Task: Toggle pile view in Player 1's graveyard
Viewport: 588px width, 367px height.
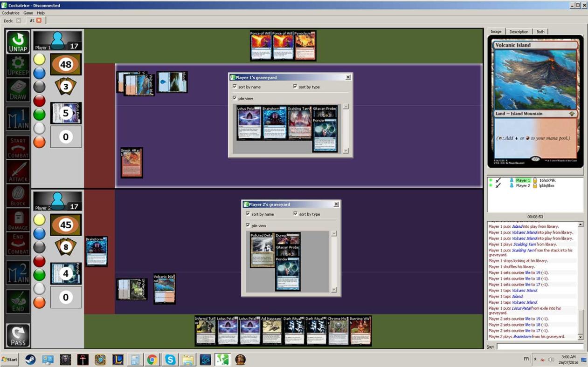Action: (x=243, y=98)
